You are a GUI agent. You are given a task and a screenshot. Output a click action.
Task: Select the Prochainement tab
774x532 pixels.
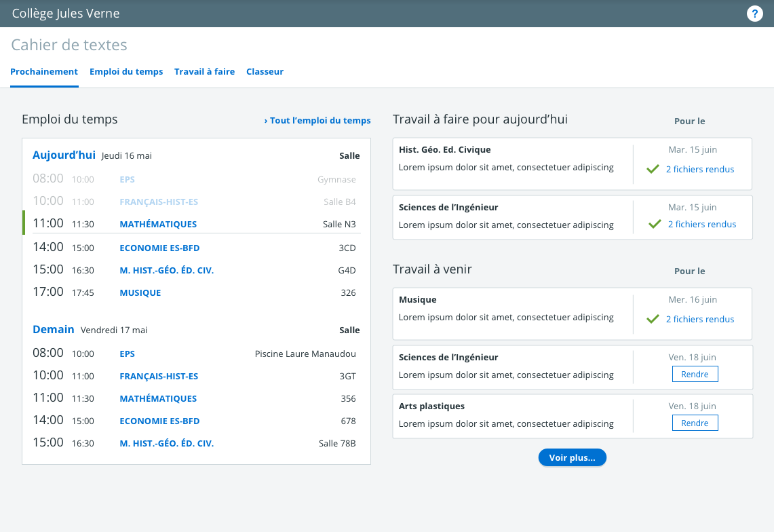(x=44, y=72)
